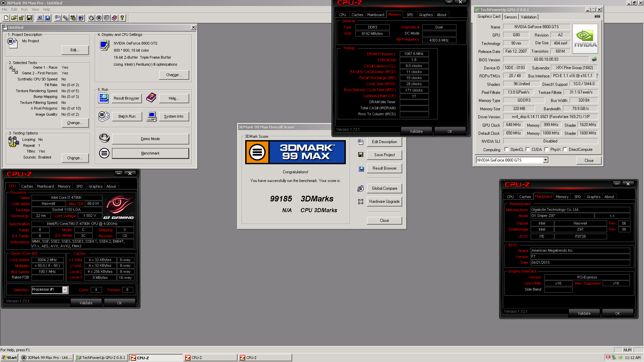This screenshot has width=644, height=362.
Task: Click the Benchmark button in Run section
Action: click(x=150, y=153)
